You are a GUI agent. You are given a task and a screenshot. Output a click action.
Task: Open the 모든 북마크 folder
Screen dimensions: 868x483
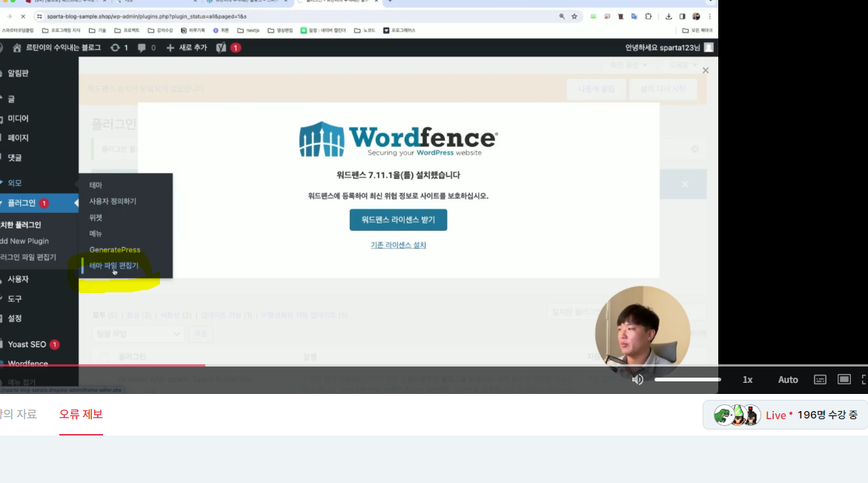[x=697, y=30]
